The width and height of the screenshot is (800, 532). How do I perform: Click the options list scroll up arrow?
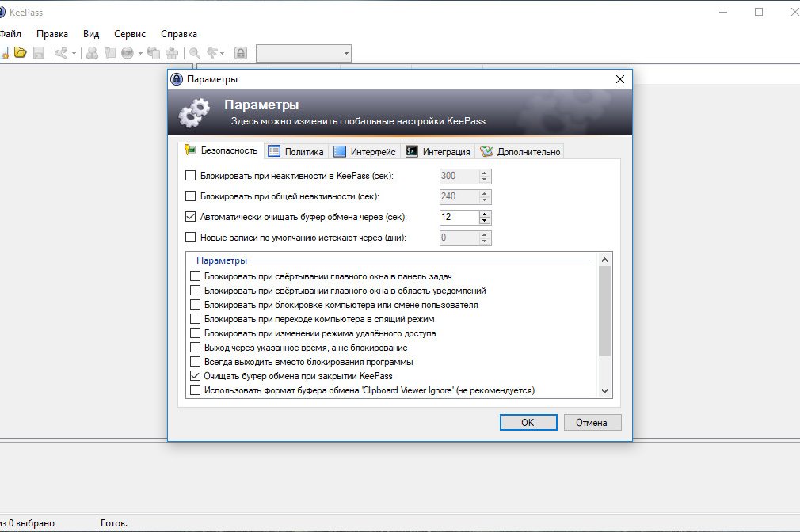604,260
